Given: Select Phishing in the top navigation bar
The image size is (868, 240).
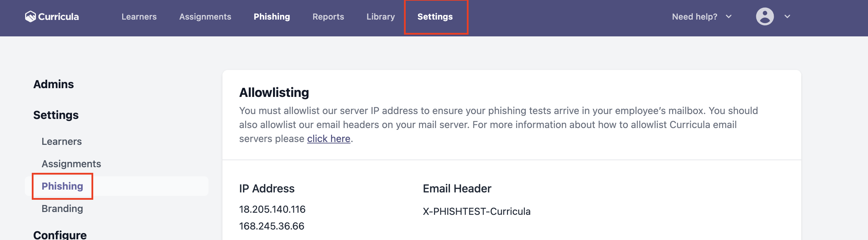Looking at the screenshot, I should click(x=272, y=16).
